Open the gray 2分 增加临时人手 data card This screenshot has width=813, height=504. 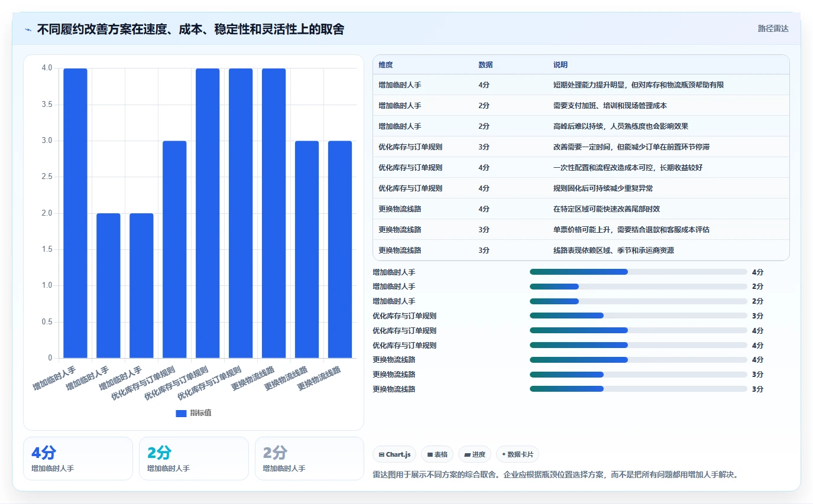309,459
